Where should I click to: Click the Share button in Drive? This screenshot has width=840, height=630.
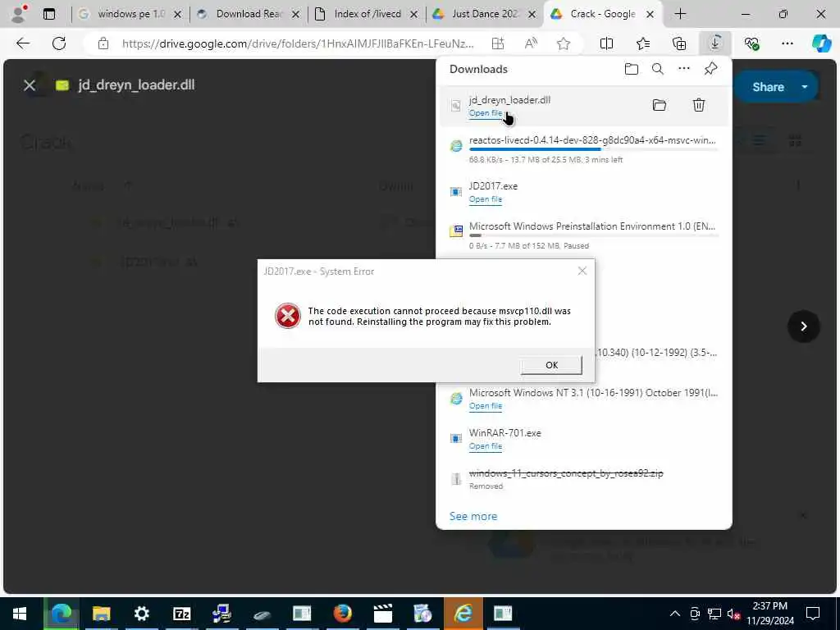point(767,87)
